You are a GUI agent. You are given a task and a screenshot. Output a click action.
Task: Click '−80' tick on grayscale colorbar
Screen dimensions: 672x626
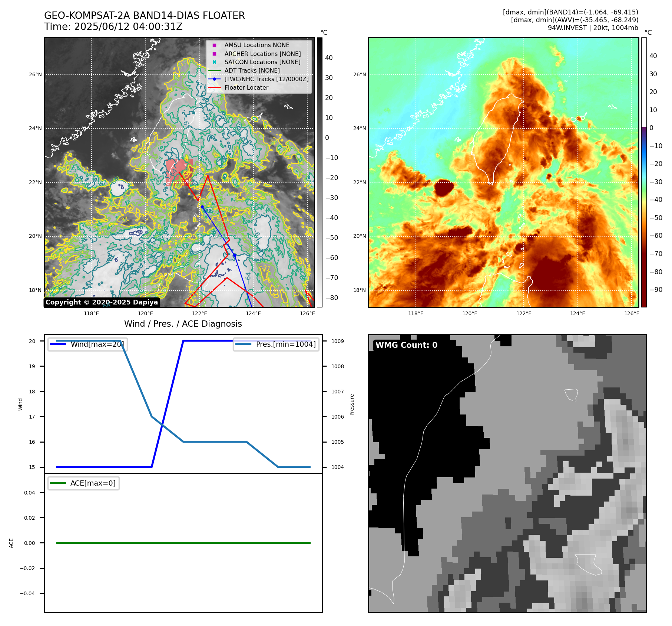pyautogui.click(x=332, y=298)
